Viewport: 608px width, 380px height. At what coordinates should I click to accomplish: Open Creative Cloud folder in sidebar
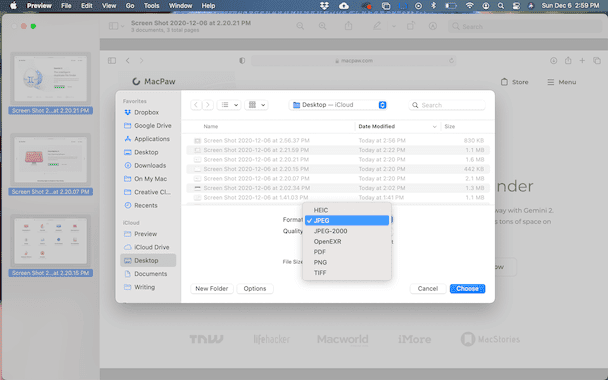(148, 192)
